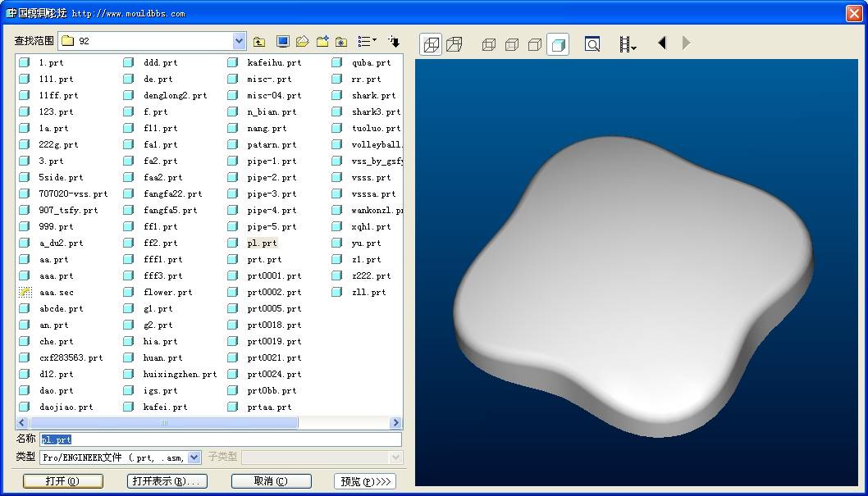The width and height of the screenshot is (868, 496).
Task: Expand the 类型 file type dropdown
Action: [194, 457]
